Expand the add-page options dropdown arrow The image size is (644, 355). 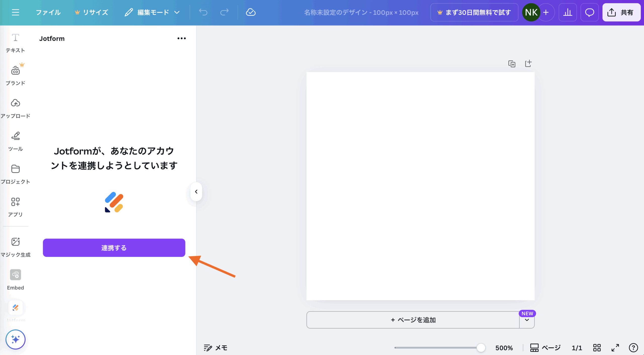[527, 320]
